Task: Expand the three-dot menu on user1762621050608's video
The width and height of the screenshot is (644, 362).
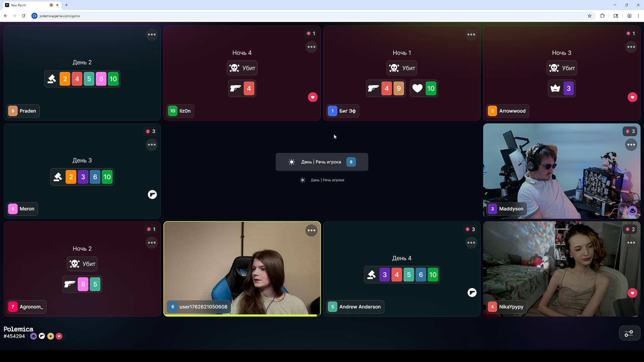Action: (311, 230)
